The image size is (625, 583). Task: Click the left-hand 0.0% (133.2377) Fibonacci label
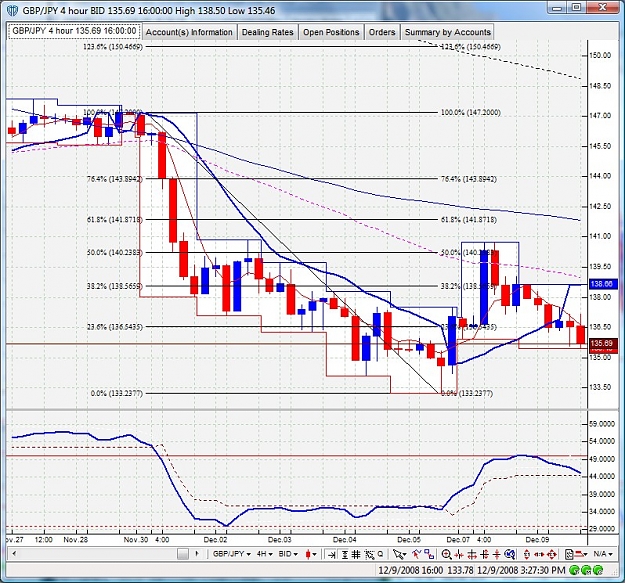(x=116, y=393)
